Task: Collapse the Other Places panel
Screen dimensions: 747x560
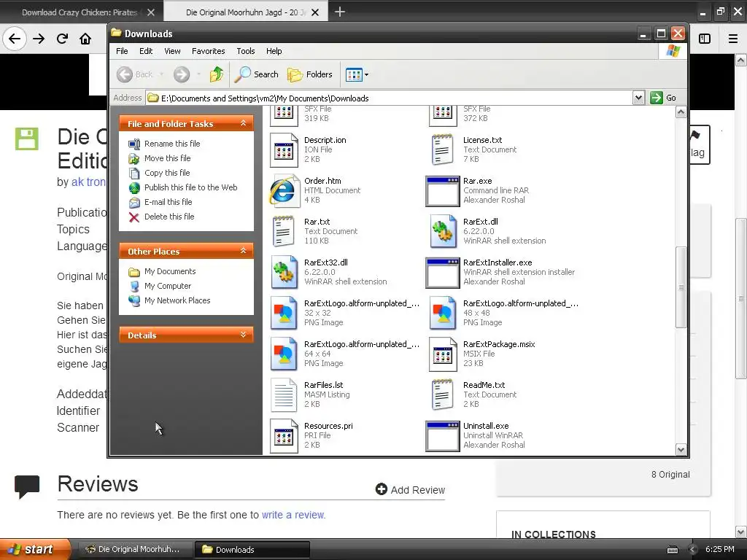Action: (243, 251)
